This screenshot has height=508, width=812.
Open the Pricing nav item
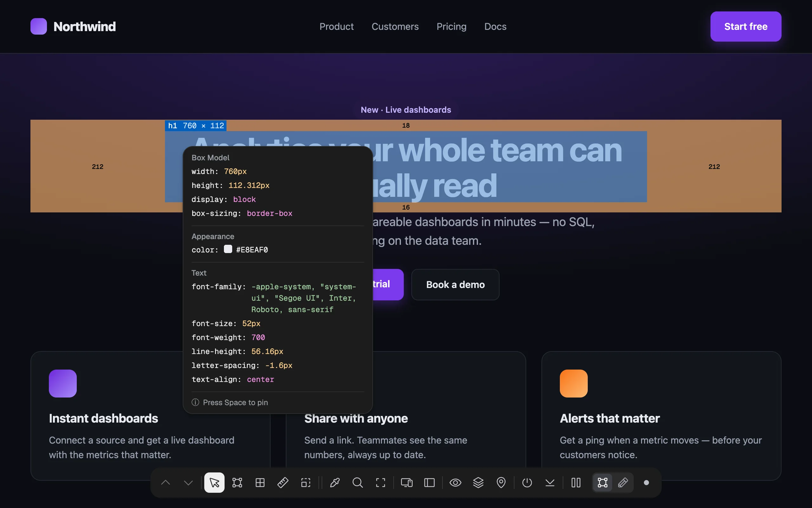451,27
